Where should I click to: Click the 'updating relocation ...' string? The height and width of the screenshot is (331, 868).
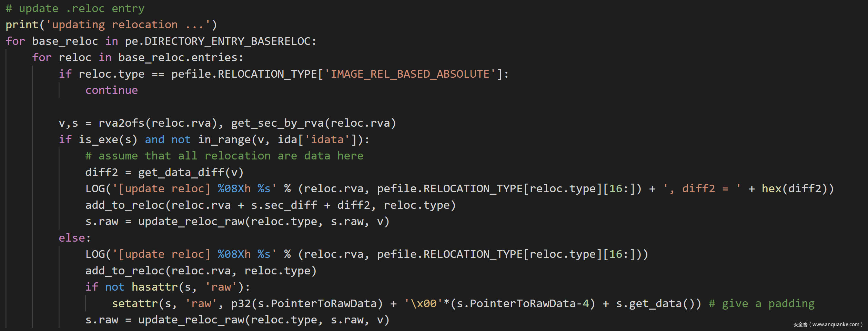click(128, 25)
